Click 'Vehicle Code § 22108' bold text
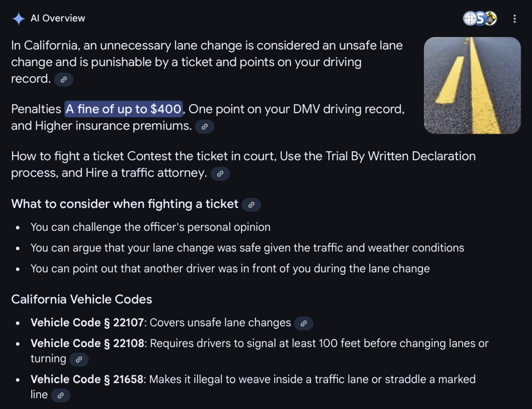532x409 pixels. tap(87, 343)
